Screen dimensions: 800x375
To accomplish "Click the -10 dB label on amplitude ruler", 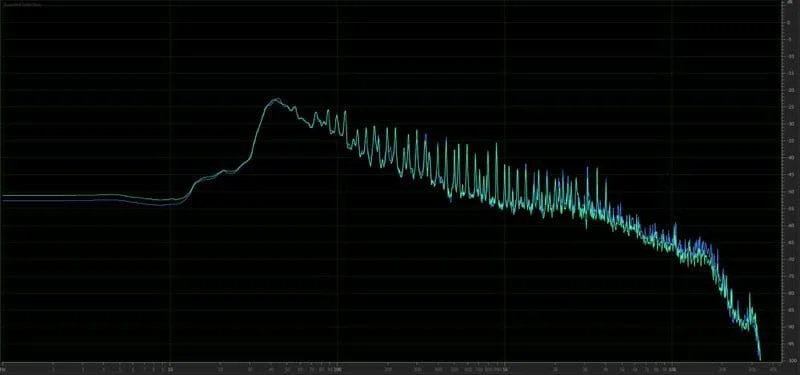I will tap(791, 57).
